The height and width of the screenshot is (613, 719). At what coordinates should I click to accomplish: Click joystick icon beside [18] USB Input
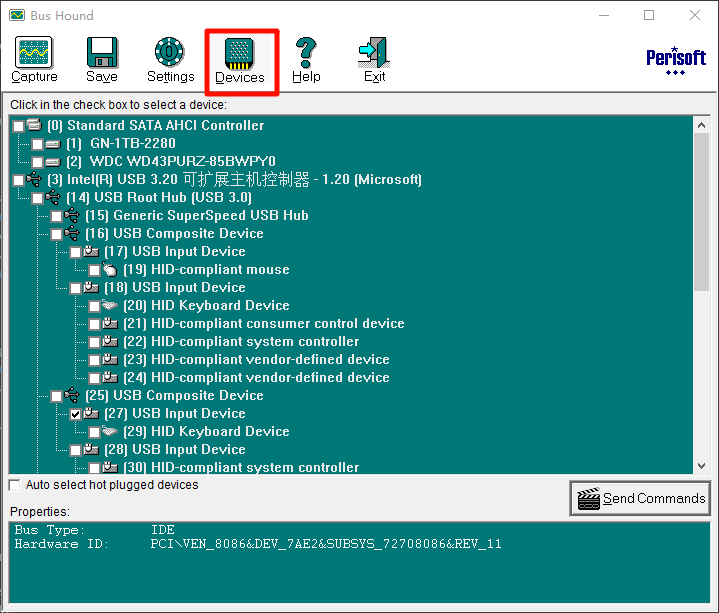pos(91,287)
